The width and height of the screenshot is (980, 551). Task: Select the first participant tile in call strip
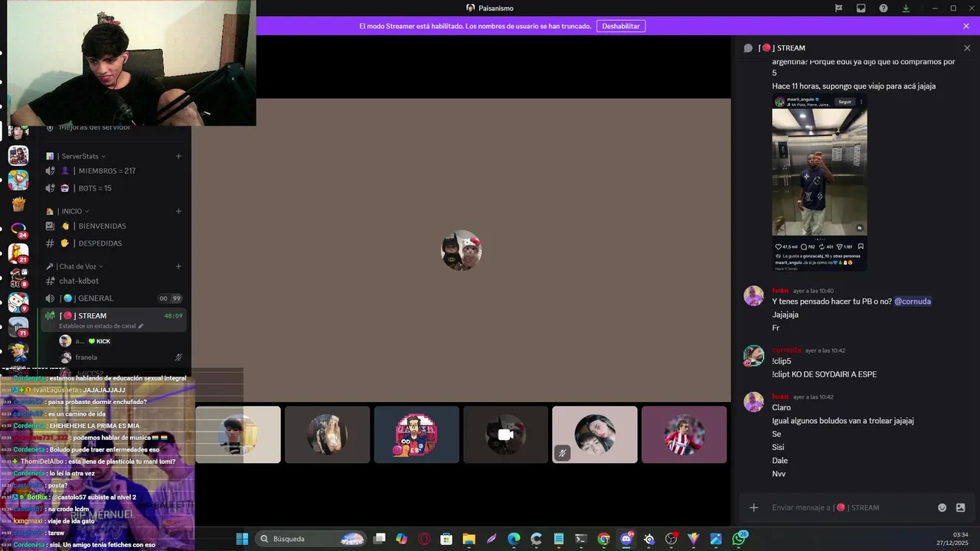pyautogui.click(x=238, y=435)
